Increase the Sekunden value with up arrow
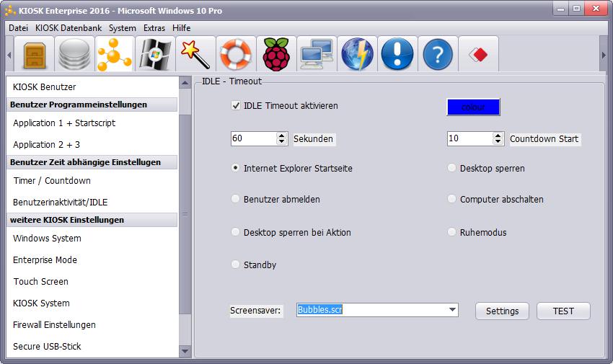The height and width of the screenshot is (364, 613). [281, 135]
